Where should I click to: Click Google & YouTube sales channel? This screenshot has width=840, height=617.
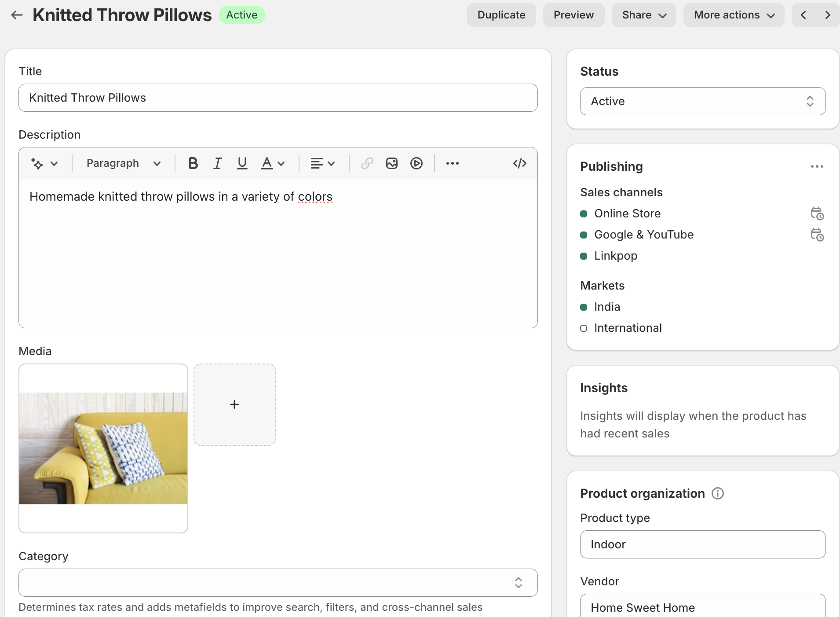pos(644,235)
